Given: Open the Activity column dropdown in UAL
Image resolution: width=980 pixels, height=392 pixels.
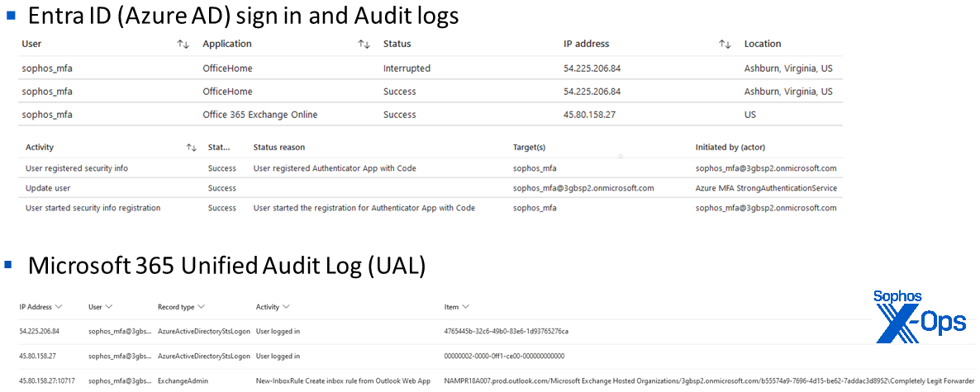Looking at the screenshot, I should 286,307.
